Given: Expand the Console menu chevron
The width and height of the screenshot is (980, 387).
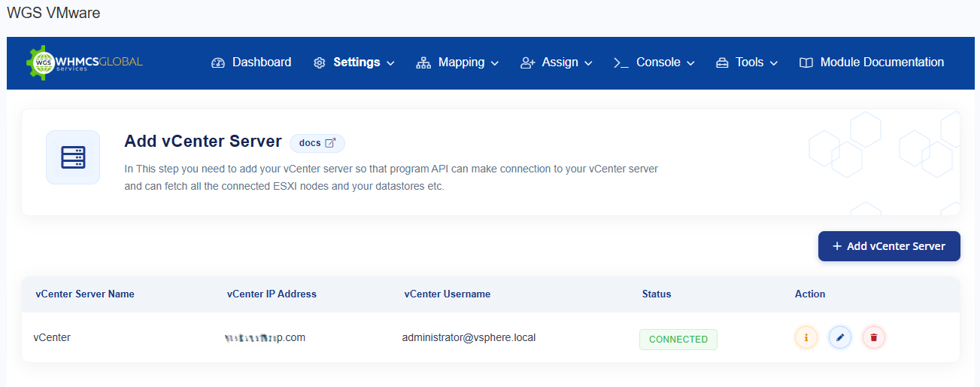Looking at the screenshot, I should click(x=690, y=63).
